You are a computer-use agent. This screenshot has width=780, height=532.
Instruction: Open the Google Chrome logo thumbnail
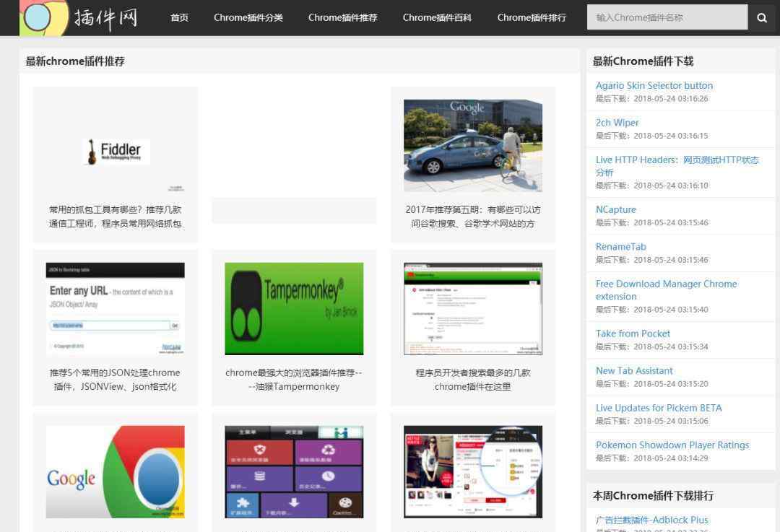[116, 472]
